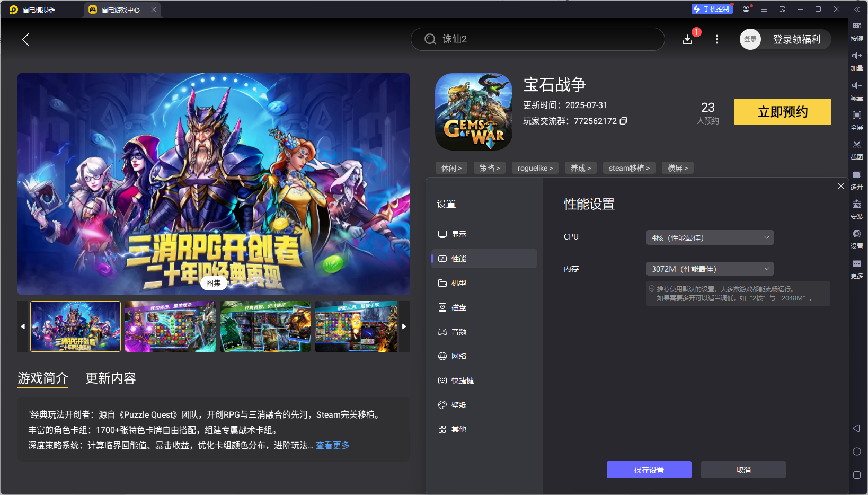Open the user account icon in title bar
Viewport: 868px width, 495px height.
tap(746, 9)
